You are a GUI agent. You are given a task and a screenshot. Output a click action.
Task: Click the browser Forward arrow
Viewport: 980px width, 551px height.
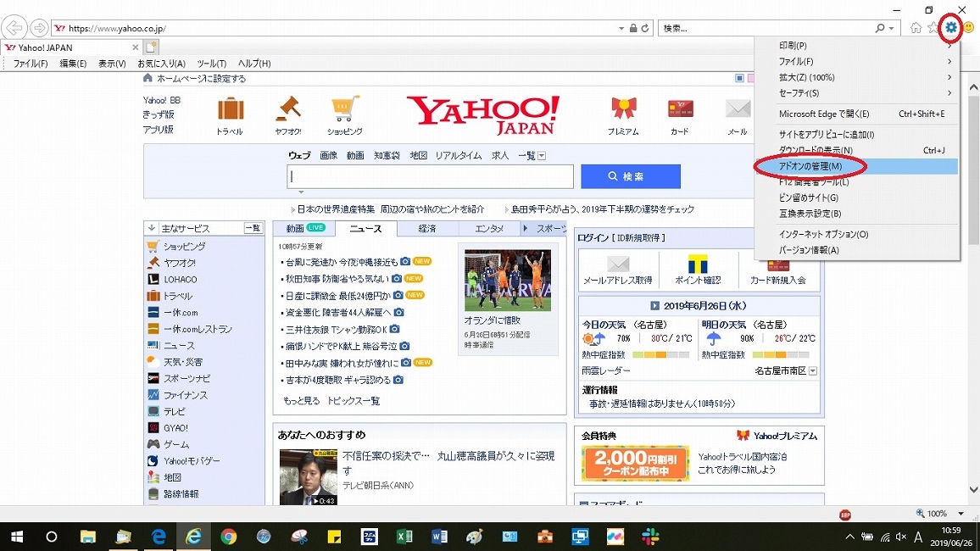[39, 28]
